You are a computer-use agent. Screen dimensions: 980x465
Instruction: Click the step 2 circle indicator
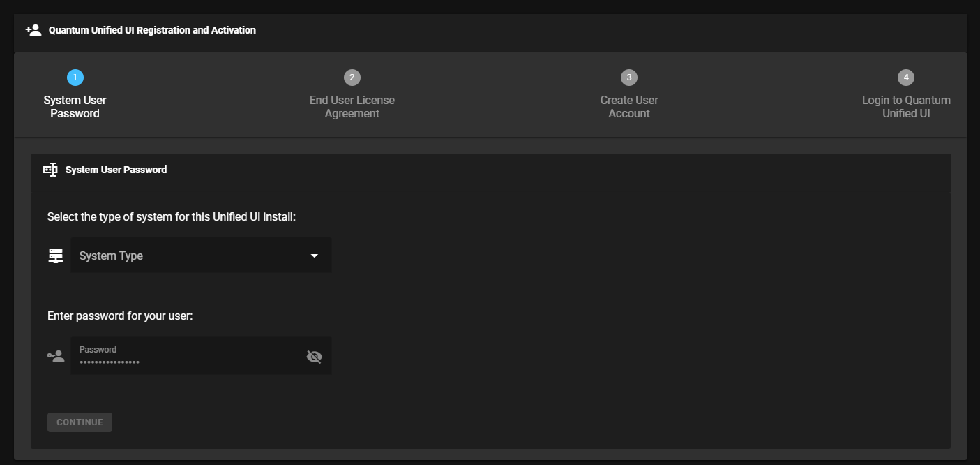[x=352, y=77]
